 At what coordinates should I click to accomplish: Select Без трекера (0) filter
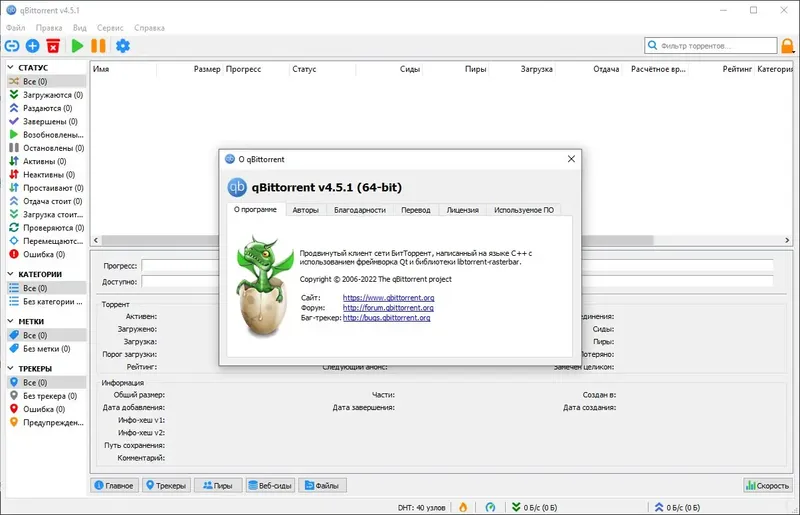[46, 396]
